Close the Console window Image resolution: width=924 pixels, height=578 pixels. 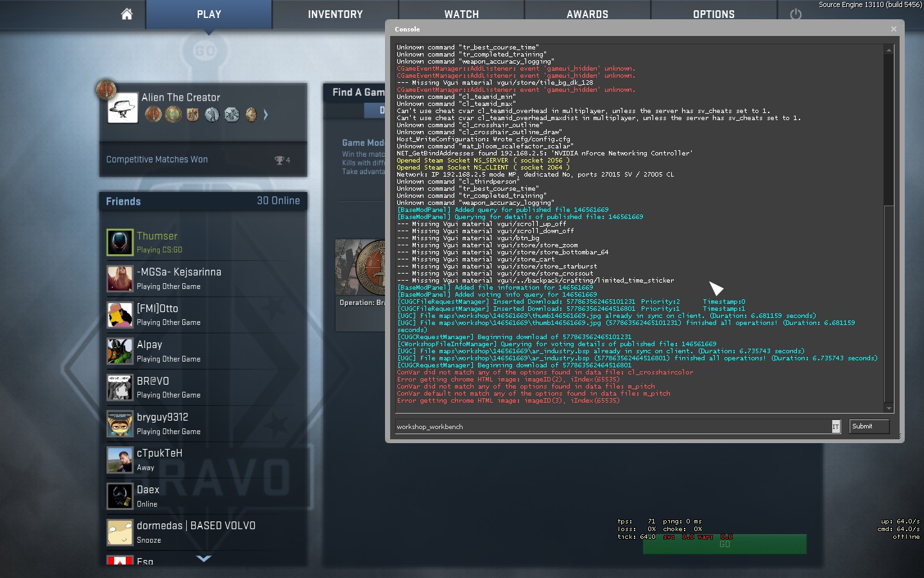click(894, 29)
